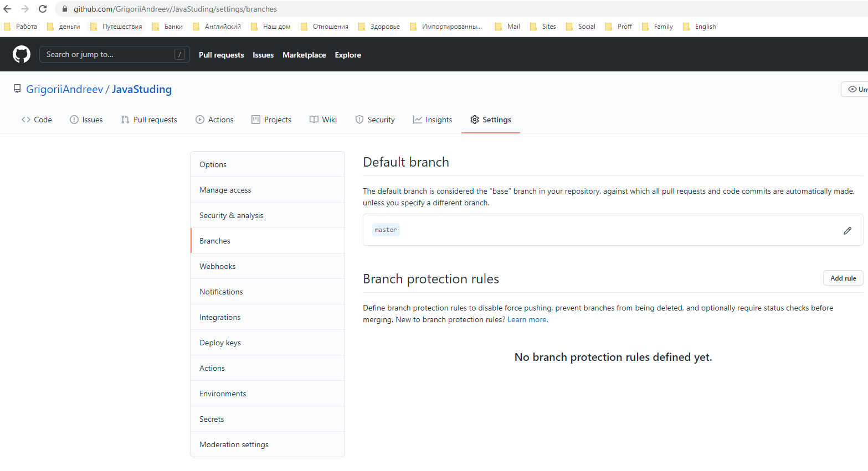Open Marketplace in the top navigation

pos(304,54)
